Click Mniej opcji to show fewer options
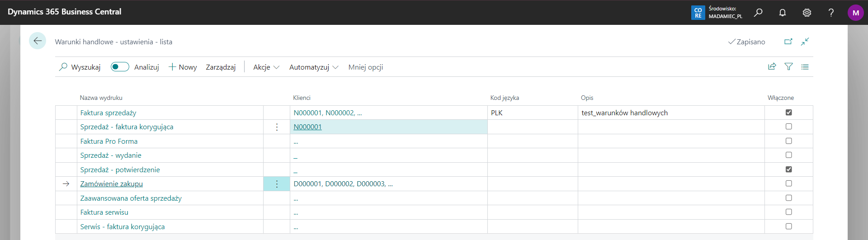The image size is (868, 240). 365,67
